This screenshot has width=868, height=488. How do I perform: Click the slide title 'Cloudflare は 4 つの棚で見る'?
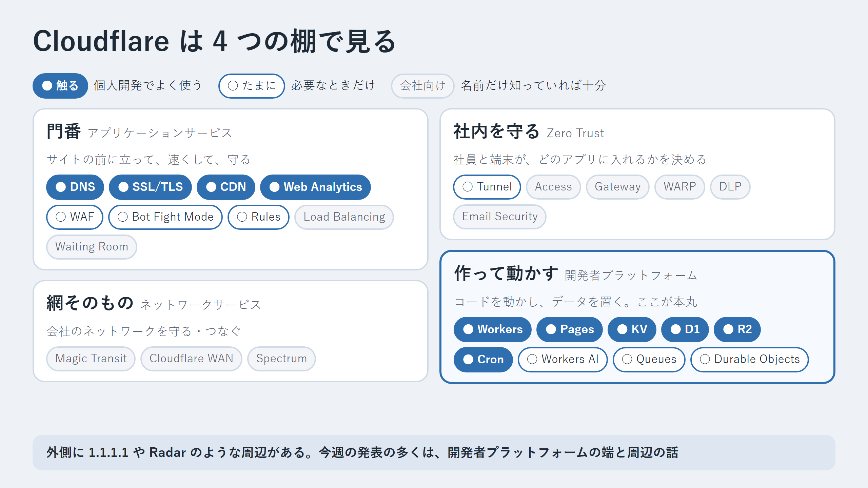(x=215, y=41)
